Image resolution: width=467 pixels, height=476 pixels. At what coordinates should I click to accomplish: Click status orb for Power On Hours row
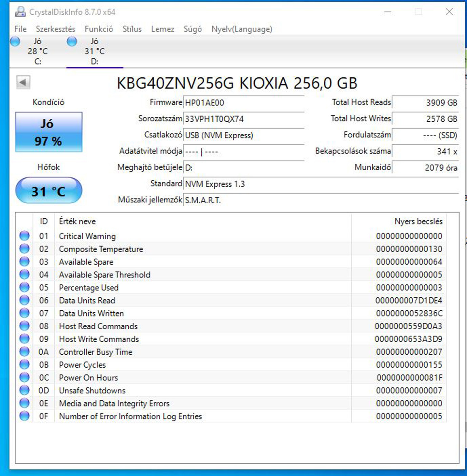24,377
